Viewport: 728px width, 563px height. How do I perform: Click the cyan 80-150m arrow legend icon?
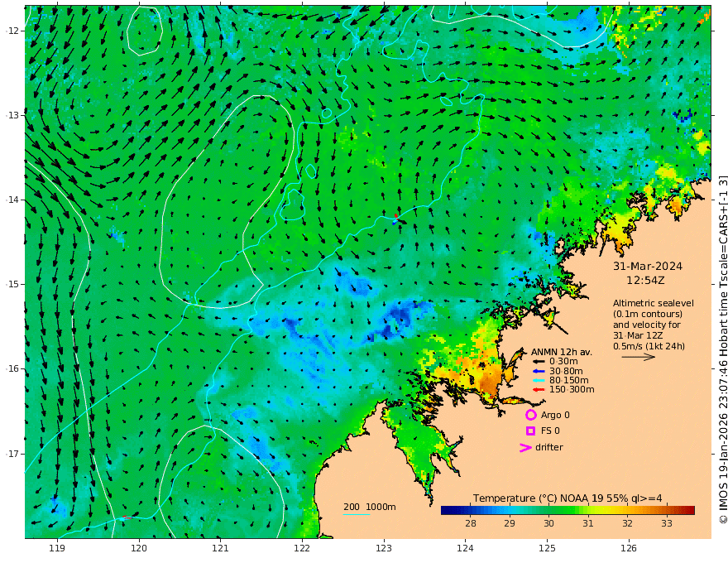(x=539, y=381)
